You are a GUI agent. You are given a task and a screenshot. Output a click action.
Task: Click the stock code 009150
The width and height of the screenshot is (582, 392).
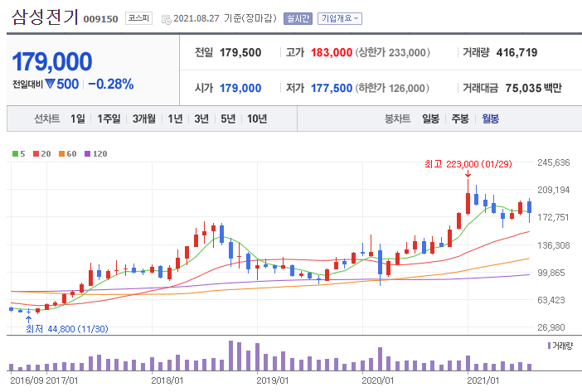point(100,19)
